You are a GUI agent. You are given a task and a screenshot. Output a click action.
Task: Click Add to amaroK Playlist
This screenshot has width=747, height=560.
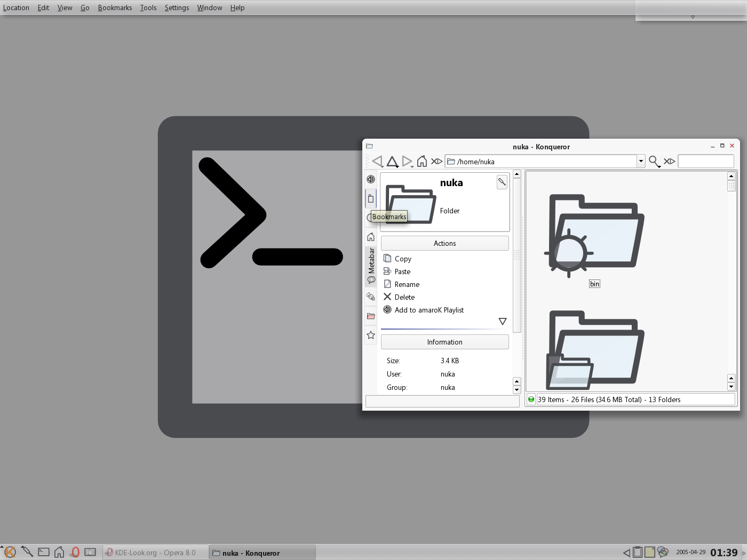click(x=429, y=310)
